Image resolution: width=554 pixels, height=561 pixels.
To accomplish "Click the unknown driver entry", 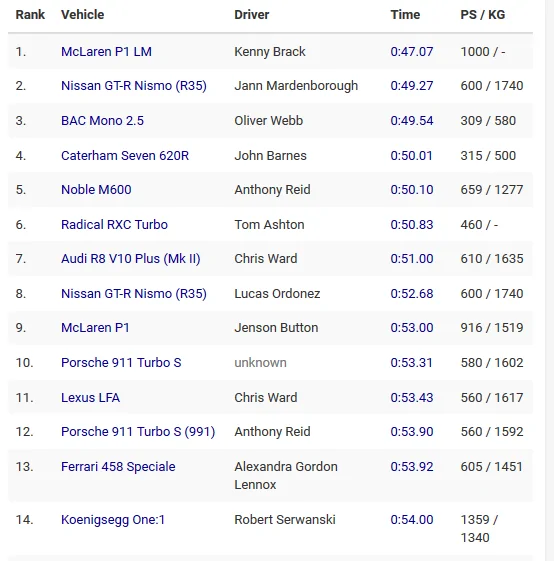I will (x=261, y=363).
